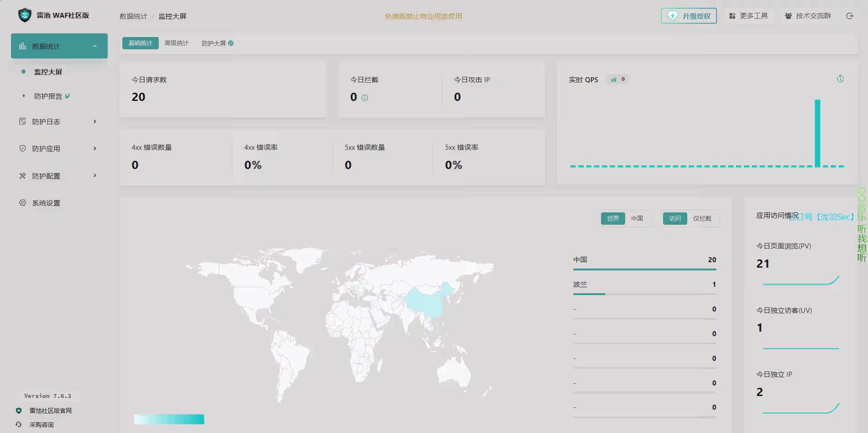Click the map color gradient legend bar
Screen dimensions: 868x433
point(169,419)
